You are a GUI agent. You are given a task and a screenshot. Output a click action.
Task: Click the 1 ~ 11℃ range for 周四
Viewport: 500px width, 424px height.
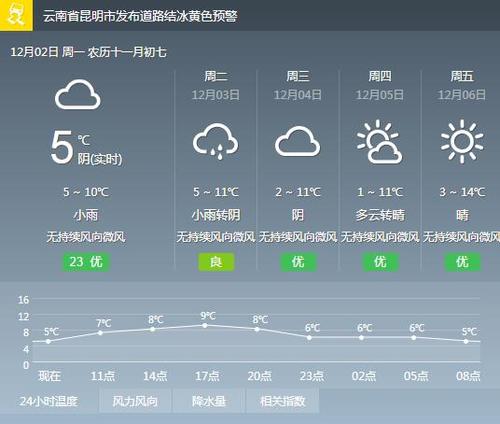(x=380, y=192)
